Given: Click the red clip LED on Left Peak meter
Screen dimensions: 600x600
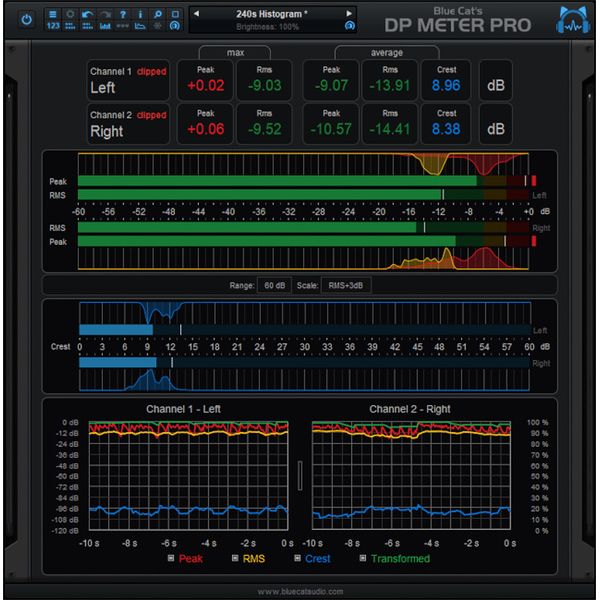Looking at the screenshot, I should [x=534, y=181].
